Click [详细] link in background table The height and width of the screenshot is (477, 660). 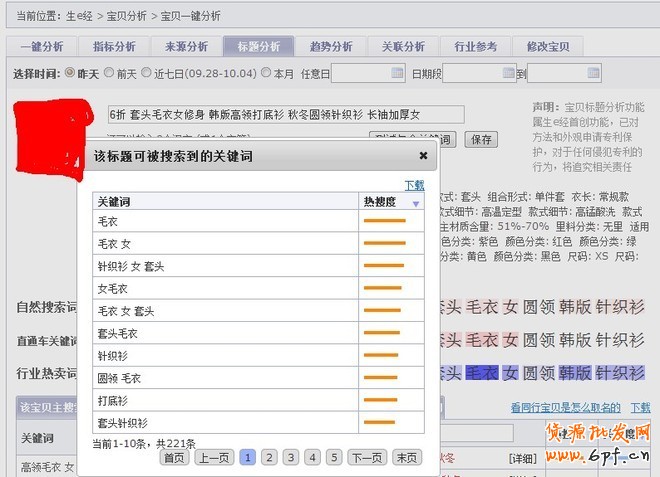pyautogui.click(x=523, y=458)
